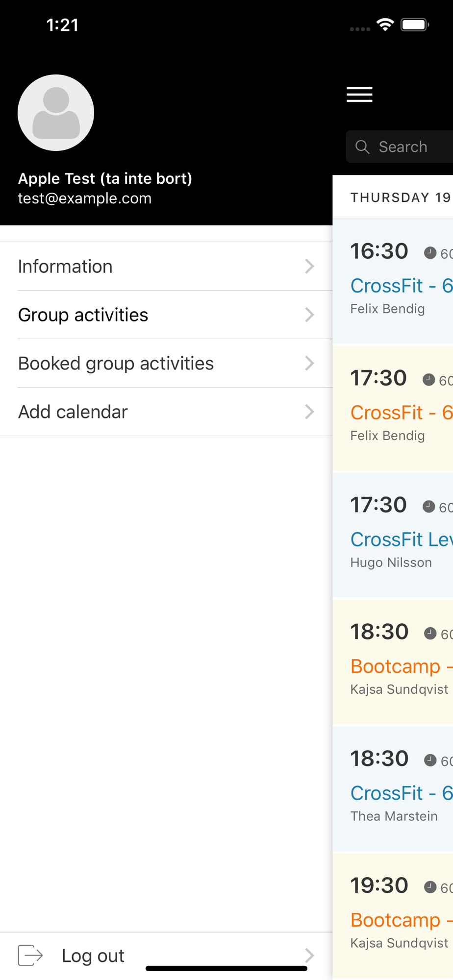
Task: Tap the Add calendar chevron
Action: tap(309, 412)
